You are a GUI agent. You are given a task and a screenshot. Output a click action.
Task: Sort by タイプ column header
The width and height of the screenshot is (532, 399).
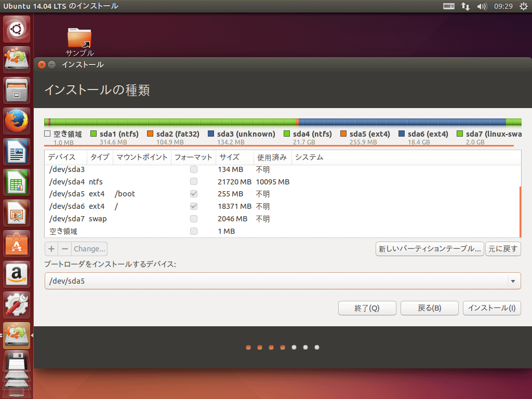pyautogui.click(x=100, y=157)
